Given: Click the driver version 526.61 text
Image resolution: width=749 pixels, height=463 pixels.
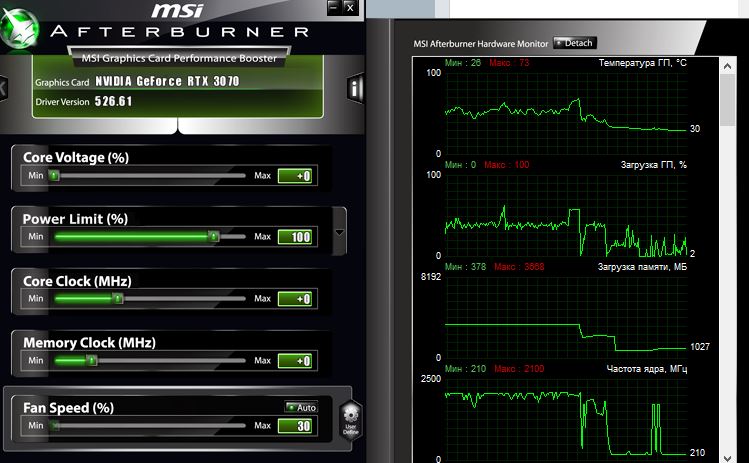Looking at the screenshot, I should click(113, 101).
